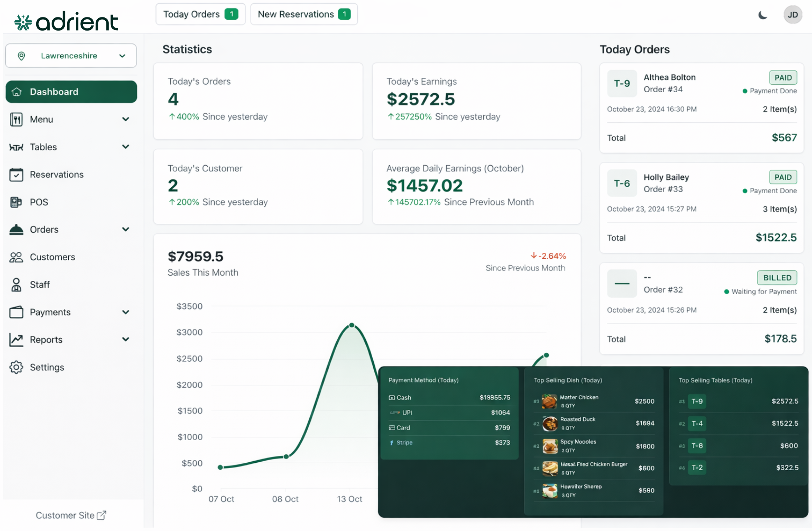The width and height of the screenshot is (812, 531).
Task: Open the Lawrenceshire location dropdown
Action: coord(71,56)
